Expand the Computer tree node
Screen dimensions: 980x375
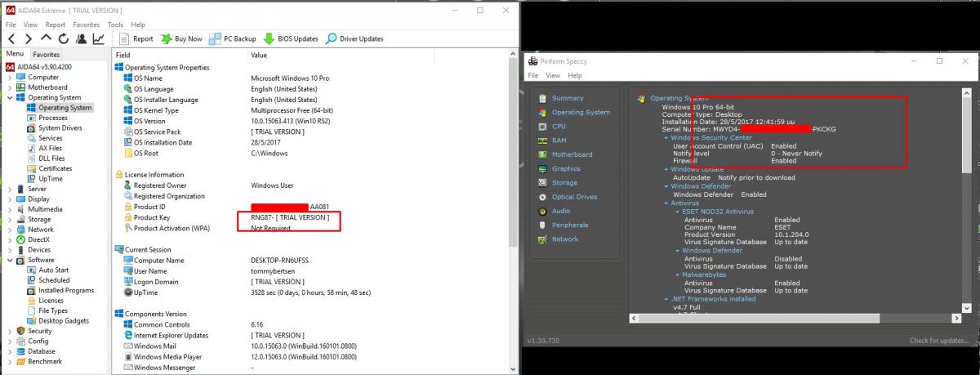(10, 77)
